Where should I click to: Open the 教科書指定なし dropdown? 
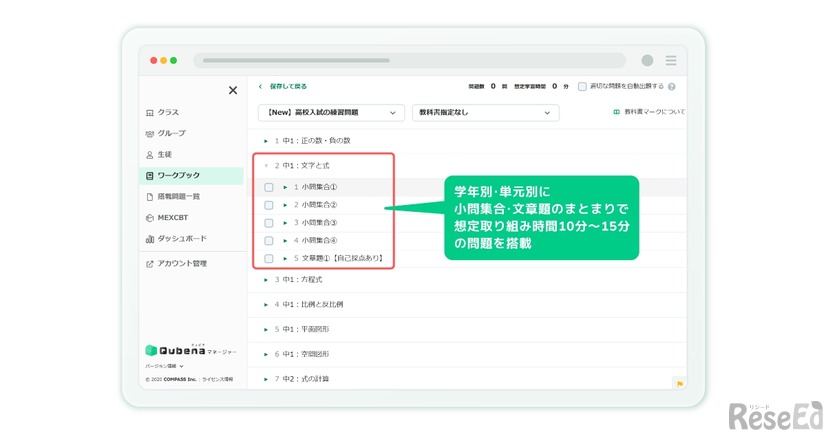pos(485,113)
